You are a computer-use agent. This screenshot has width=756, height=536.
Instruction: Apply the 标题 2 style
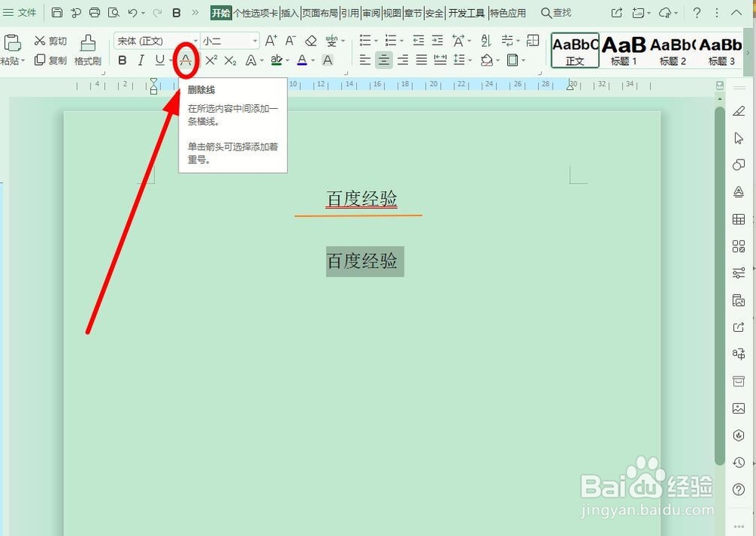click(673, 50)
